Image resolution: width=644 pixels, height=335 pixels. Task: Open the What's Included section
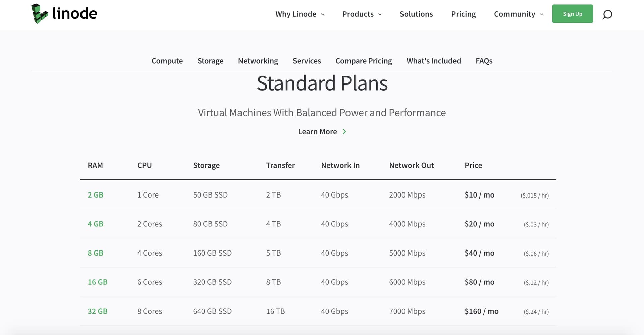pos(434,61)
